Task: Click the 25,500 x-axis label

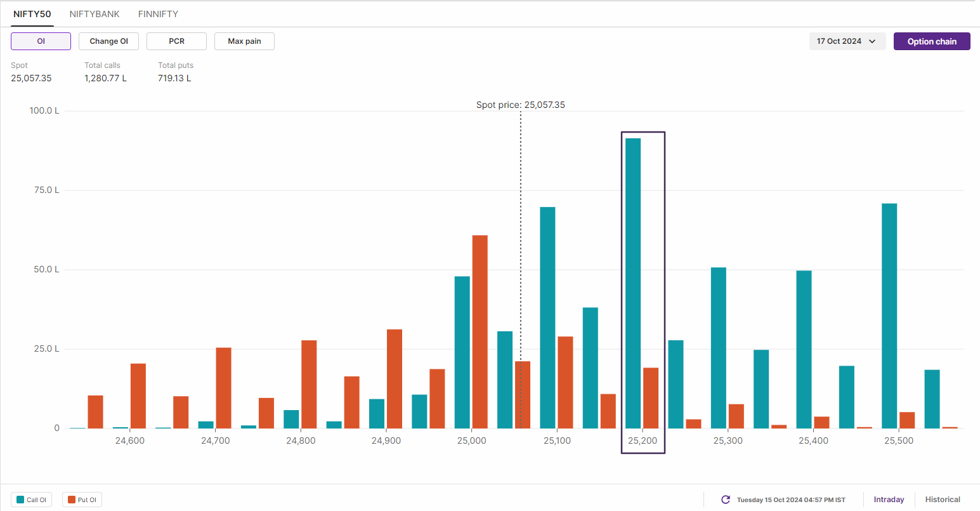Action: [x=899, y=441]
